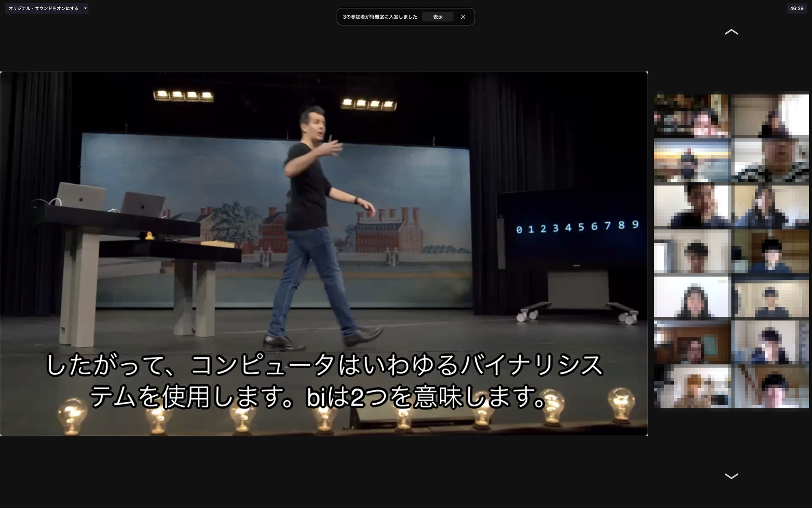Image resolution: width=812 pixels, height=508 pixels.
Task: Click the 表示 button in waiting room notification
Action: click(x=437, y=17)
